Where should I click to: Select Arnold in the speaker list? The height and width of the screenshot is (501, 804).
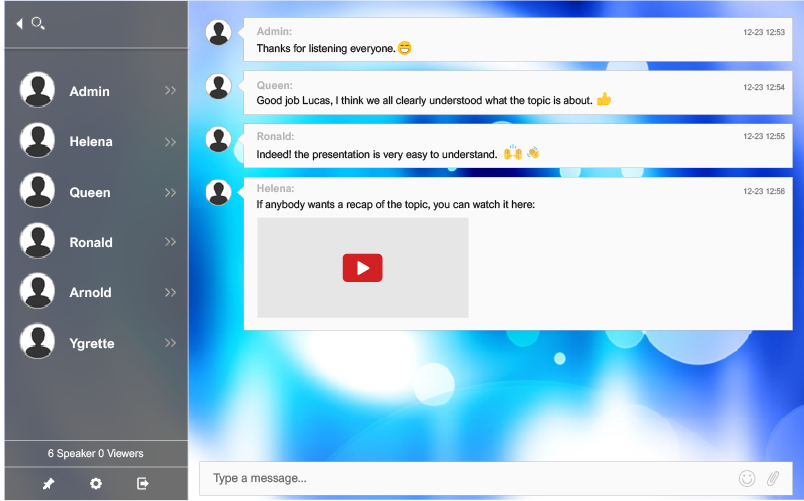pyautogui.click(x=90, y=292)
